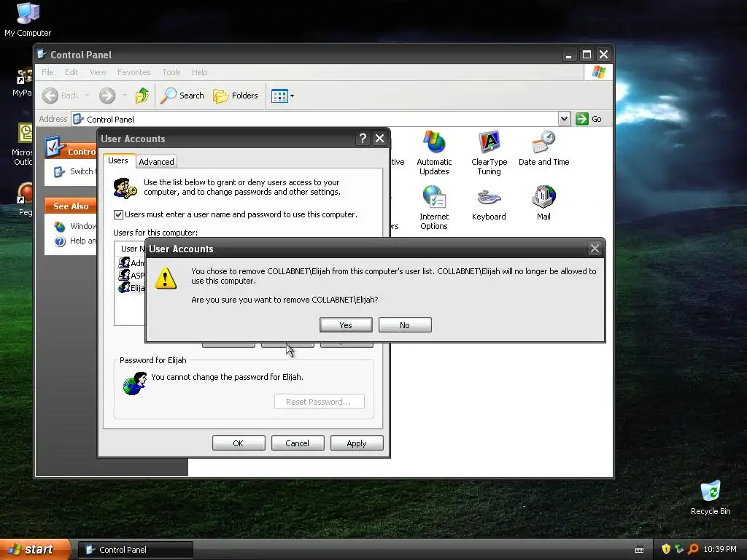Confirm removal by clicking Yes
The image size is (747, 560).
coord(346,325)
